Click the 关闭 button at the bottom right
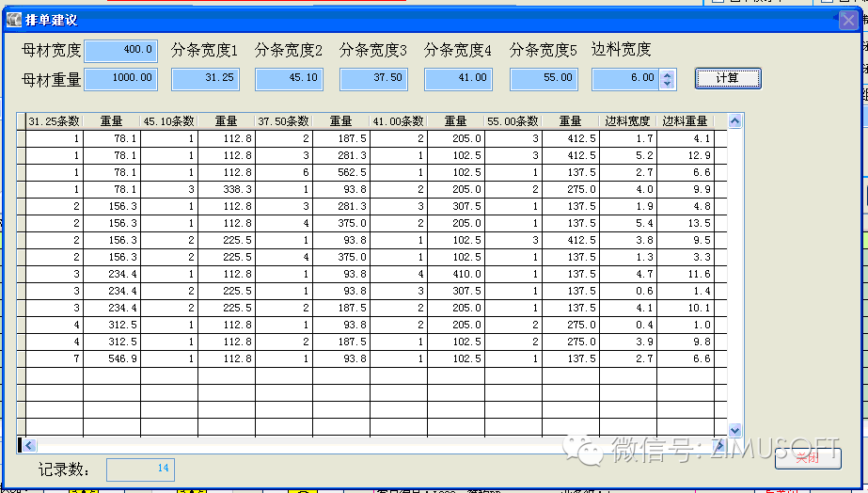 click(x=807, y=457)
